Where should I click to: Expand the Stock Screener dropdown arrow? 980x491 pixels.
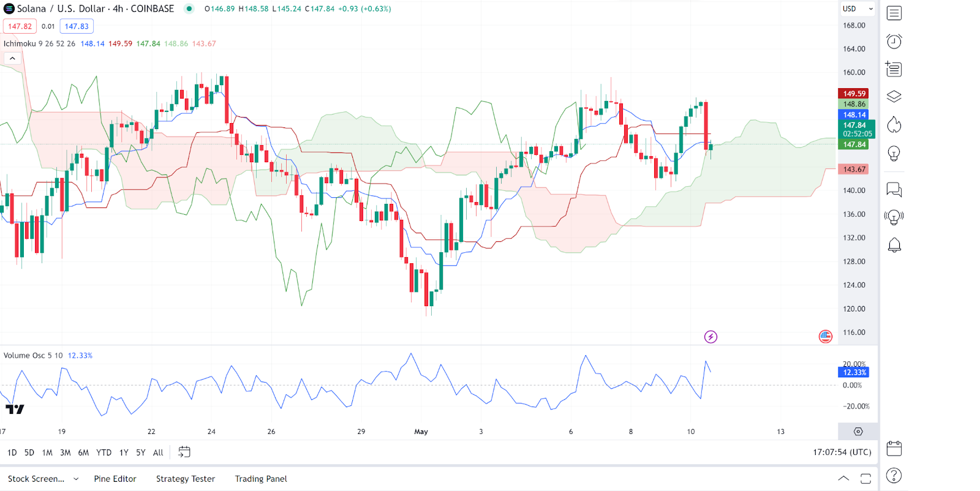point(76,479)
